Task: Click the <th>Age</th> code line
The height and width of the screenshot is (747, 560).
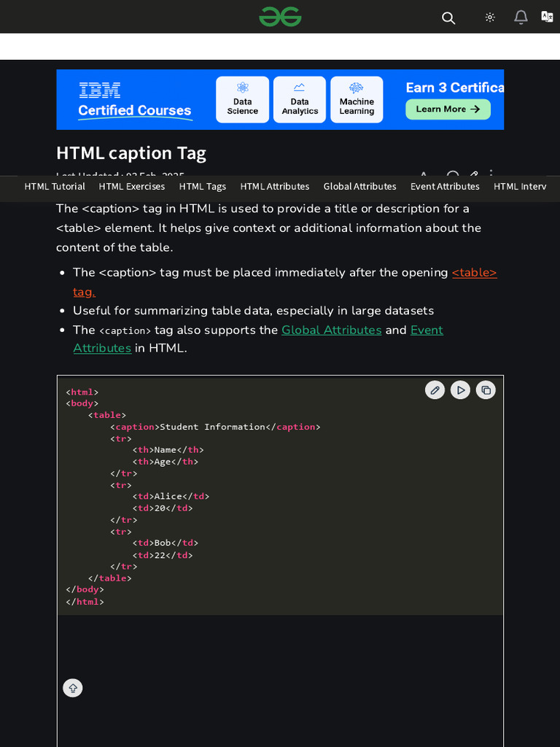Action: click(x=166, y=462)
